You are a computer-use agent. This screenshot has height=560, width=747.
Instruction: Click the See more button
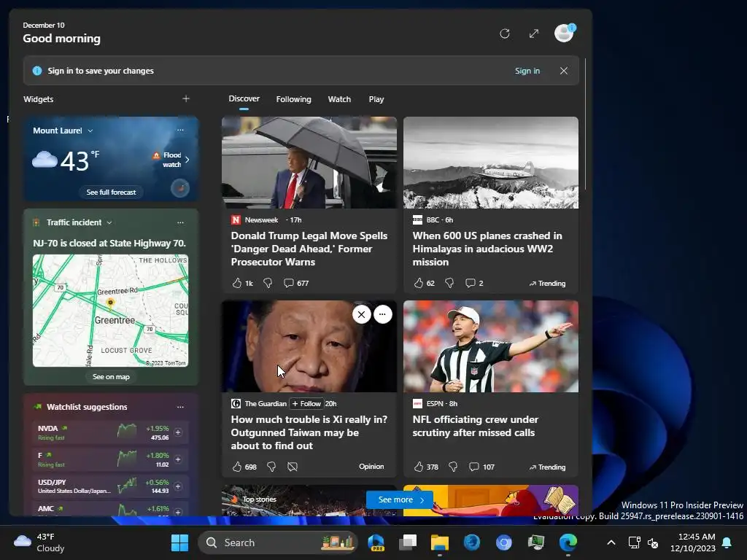click(400, 499)
